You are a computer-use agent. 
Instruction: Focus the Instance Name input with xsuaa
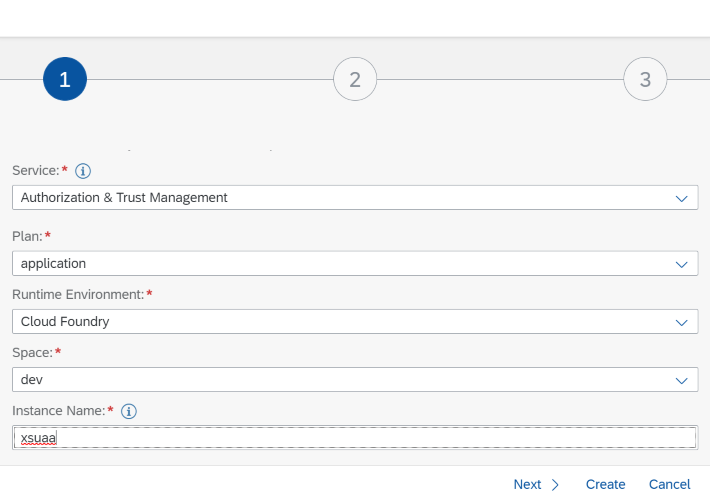pyautogui.click(x=355, y=438)
